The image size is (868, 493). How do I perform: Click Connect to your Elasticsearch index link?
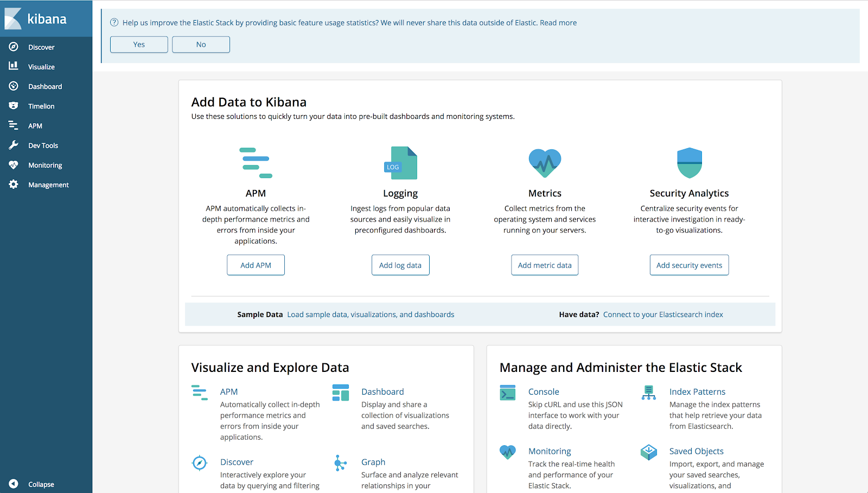(663, 314)
